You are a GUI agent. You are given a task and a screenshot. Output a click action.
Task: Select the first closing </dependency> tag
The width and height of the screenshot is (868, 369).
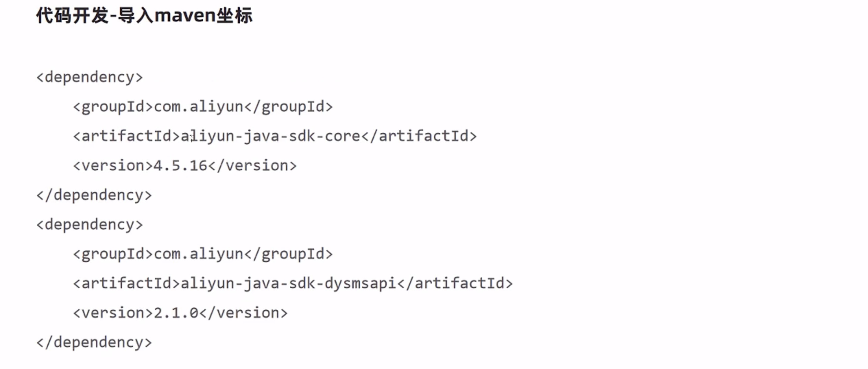pos(94,195)
